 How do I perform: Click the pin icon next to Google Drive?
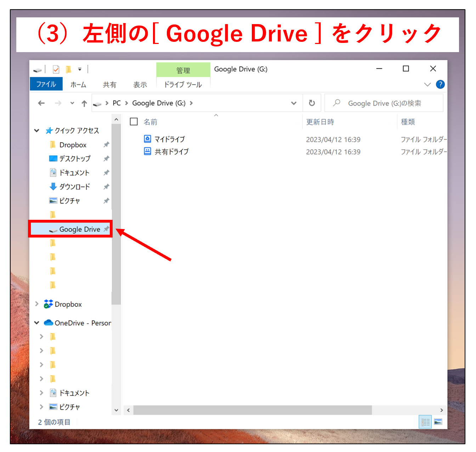click(106, 229)
